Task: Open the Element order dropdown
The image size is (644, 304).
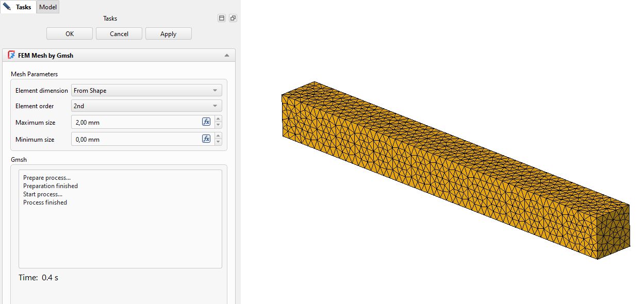Action: click(146, 106)
